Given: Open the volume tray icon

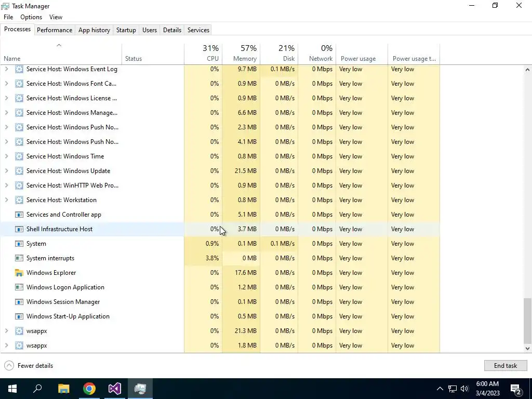Looking at the screenshot, I should pyautogui.click(x=464, y=389).
